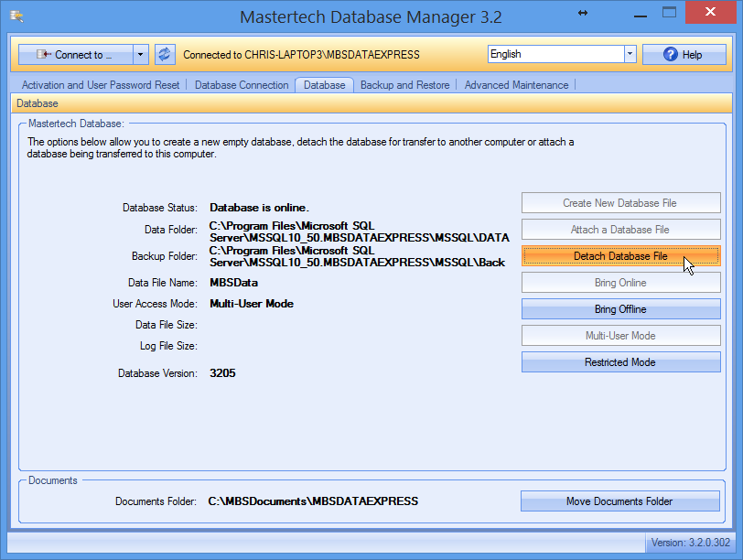This screenshot has width=743, height=560.
Task: Switch to Database Connection tab
Action: [x=242, y=85]
